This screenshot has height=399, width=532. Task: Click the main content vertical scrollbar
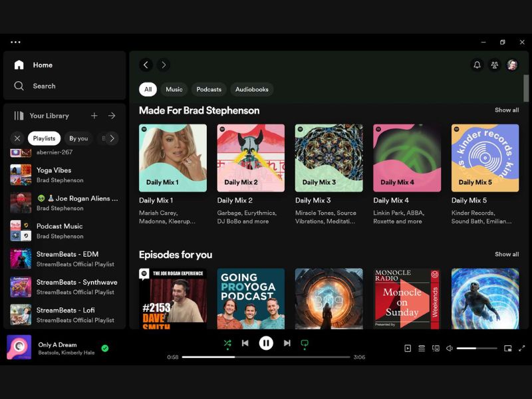(526, 88)
